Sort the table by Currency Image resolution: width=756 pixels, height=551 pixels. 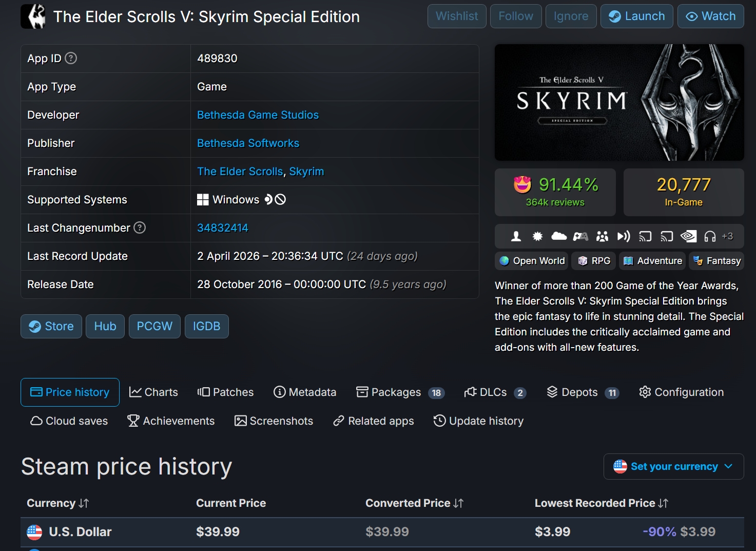[57, 503]
